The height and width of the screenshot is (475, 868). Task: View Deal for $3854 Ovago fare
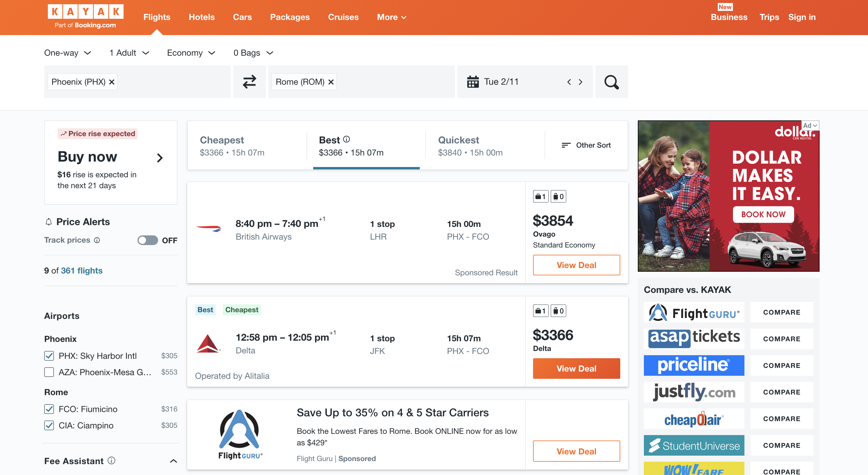click(576, 265)
